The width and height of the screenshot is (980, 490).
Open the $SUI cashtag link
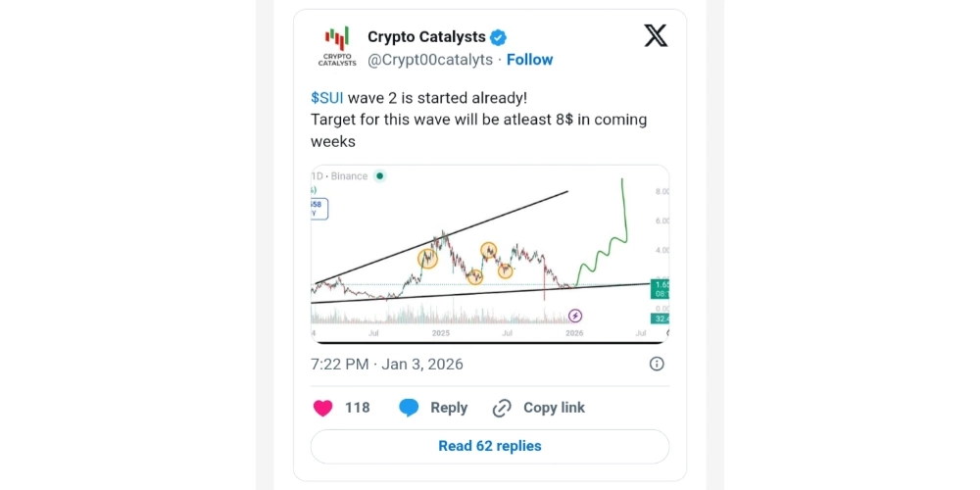(x=327, y=97)
